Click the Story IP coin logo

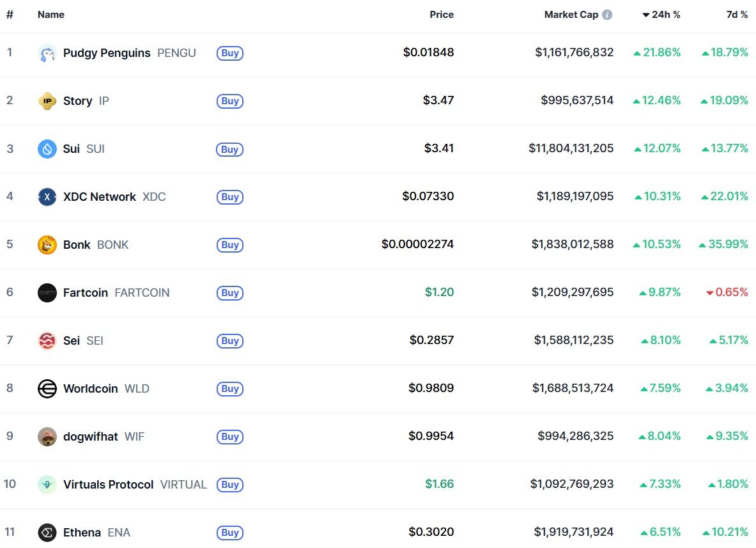[47, 101]
